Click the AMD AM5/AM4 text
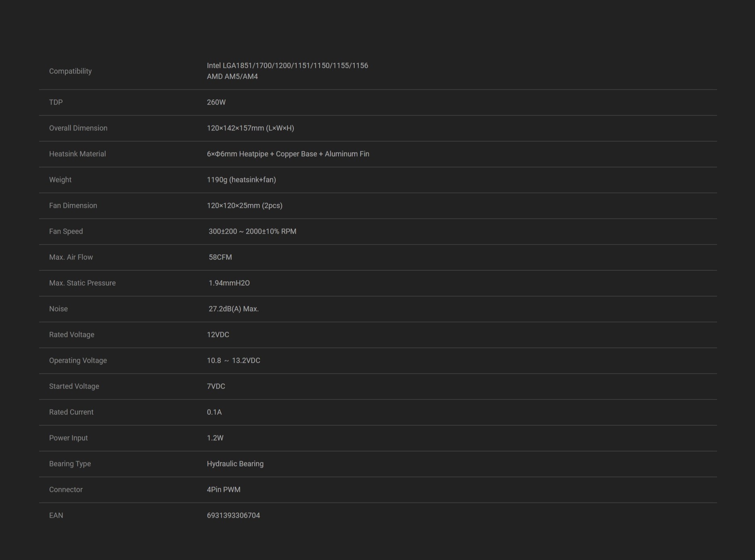Screen dimensions: 755x560 pyautogui.click(x=232, y=77)
